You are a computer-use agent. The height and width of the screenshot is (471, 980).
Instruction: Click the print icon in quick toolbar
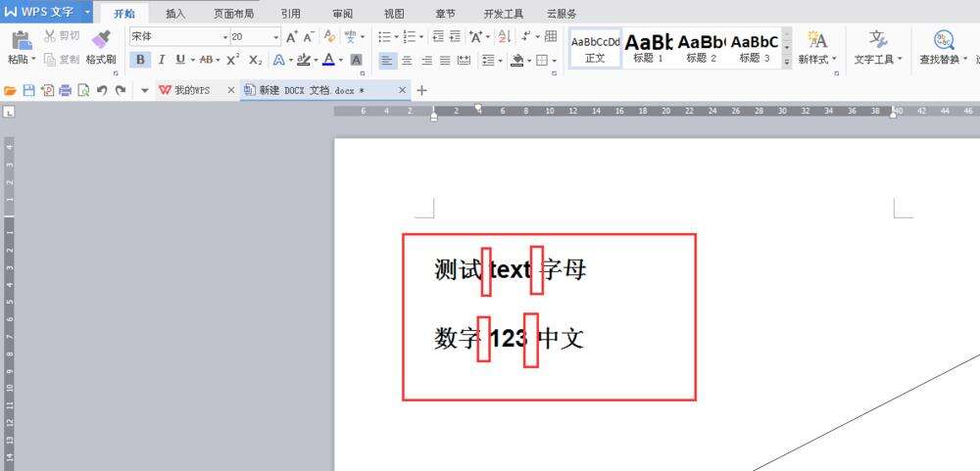(65, 90)
